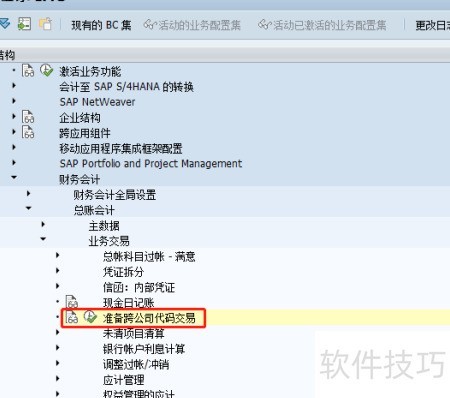The height and width of the screenshot is (398, 450).
Task: Click yellow folder toolbar icon
Action: [x=45, y=24]
